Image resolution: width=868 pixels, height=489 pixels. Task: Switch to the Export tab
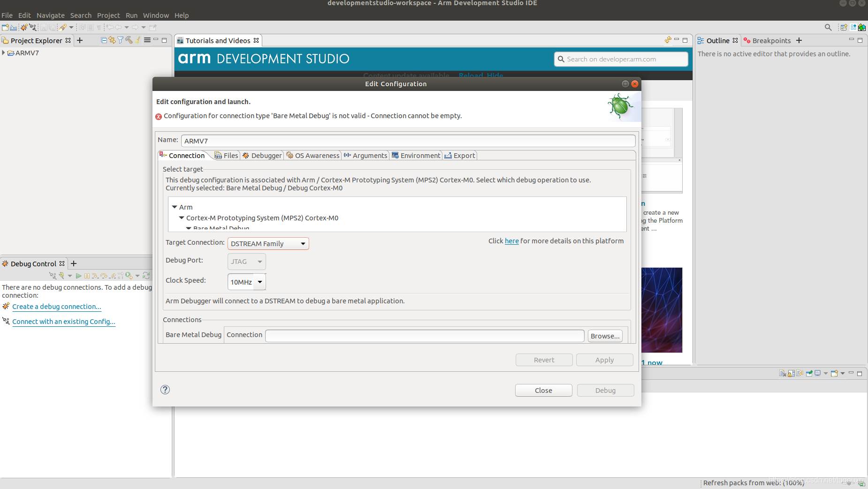point(460,156)
